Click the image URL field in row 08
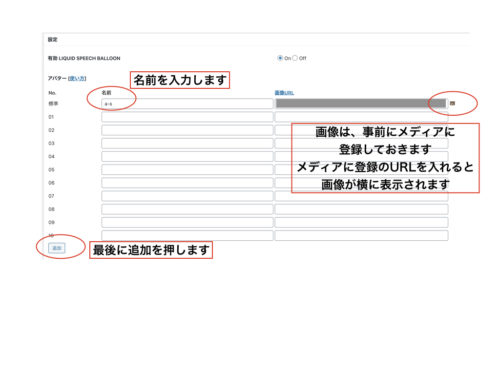The image size is (500, 375). tap(362, 209)
